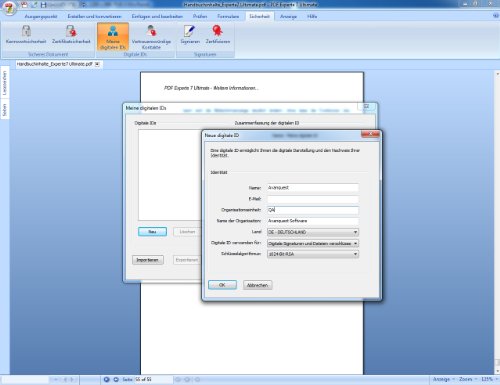Click the Zertifizieren red seal icon
The width and height of the screenshot is (500, 385).
point(218,31)
